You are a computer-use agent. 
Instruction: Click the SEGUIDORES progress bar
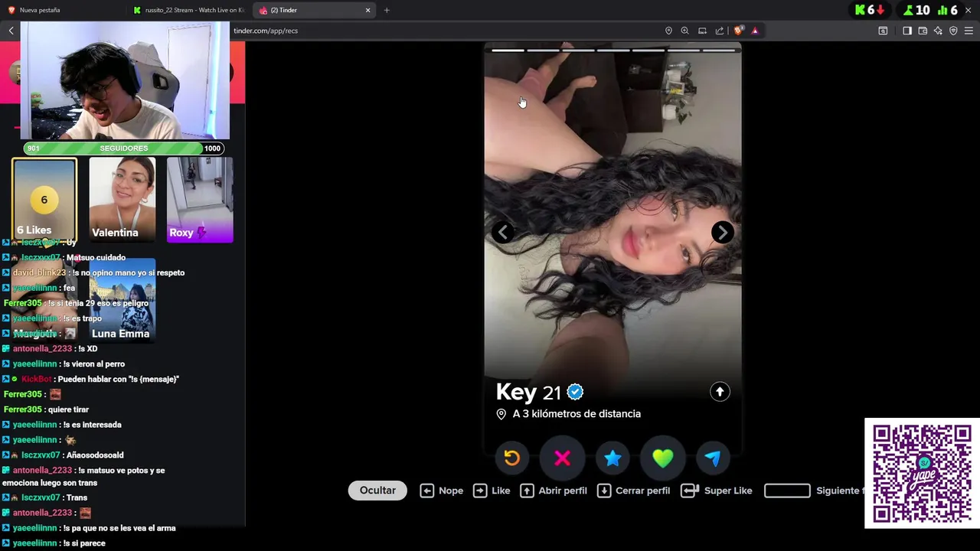pyautogui.click(x=123, y=148)
